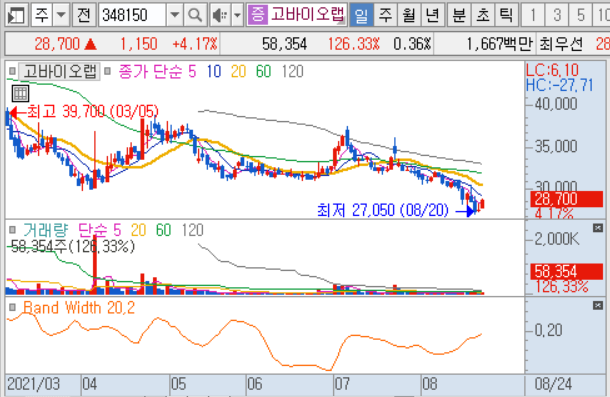This screenshot has width=610, height=397.
Task: Click the 1,667백만 trade amount
Action: pyautogui.click(x=500, y=44)
